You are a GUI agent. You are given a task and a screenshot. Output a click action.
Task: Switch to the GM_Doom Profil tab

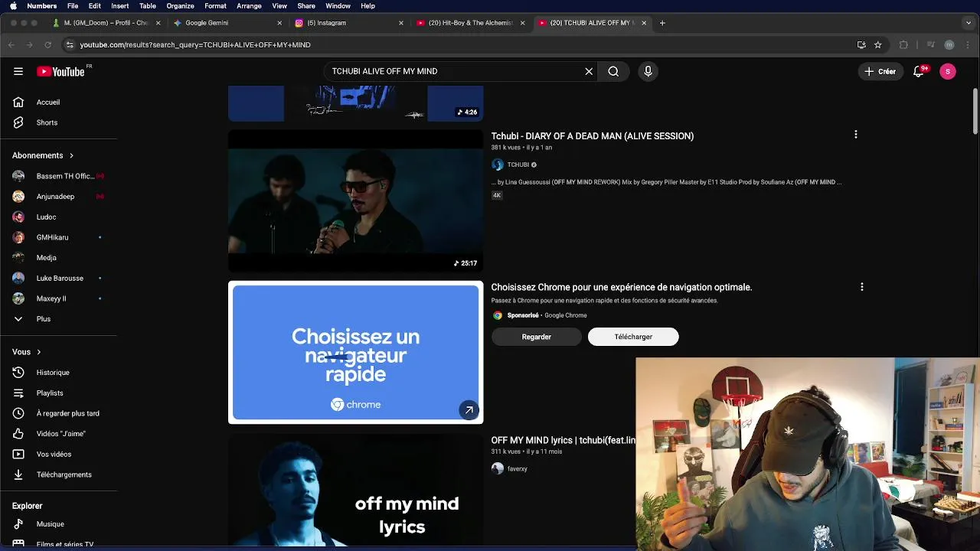coord(105,23)
